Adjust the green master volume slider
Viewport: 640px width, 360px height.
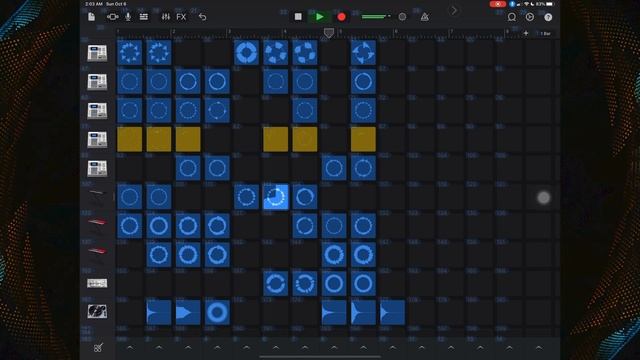(x=376, y=17)
